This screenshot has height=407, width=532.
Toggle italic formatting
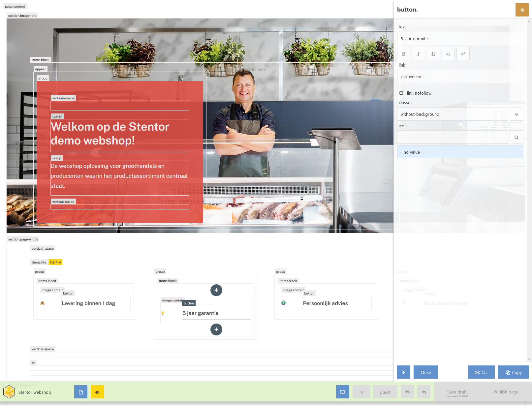(419, 54)
